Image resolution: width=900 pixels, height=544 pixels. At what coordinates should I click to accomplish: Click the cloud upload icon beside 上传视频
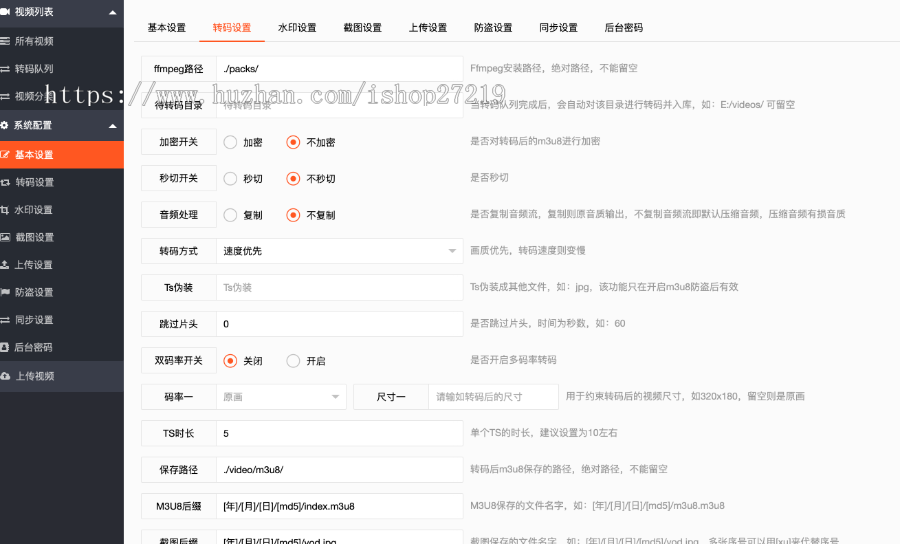[x=6, y=376]
